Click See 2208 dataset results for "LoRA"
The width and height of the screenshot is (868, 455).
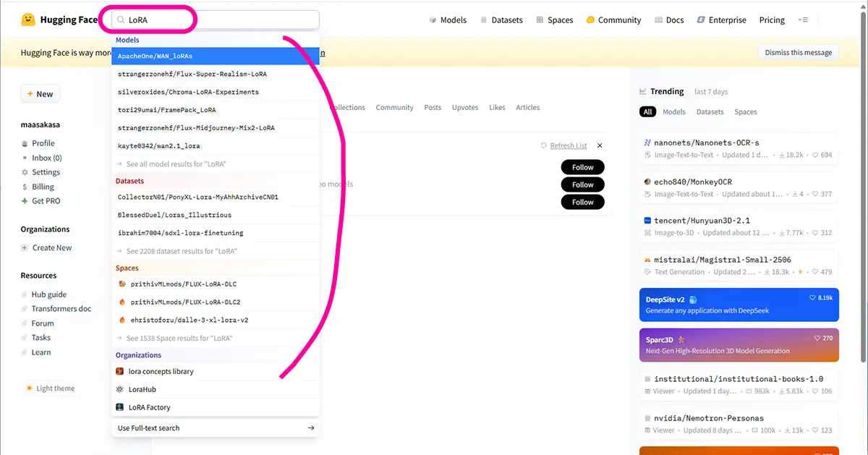[x=216, y=251]
